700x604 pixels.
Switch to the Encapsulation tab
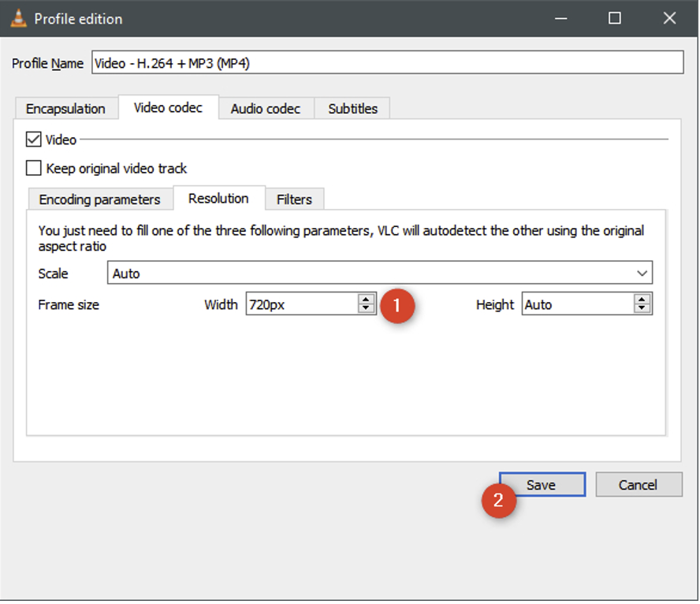coord(65,109)
